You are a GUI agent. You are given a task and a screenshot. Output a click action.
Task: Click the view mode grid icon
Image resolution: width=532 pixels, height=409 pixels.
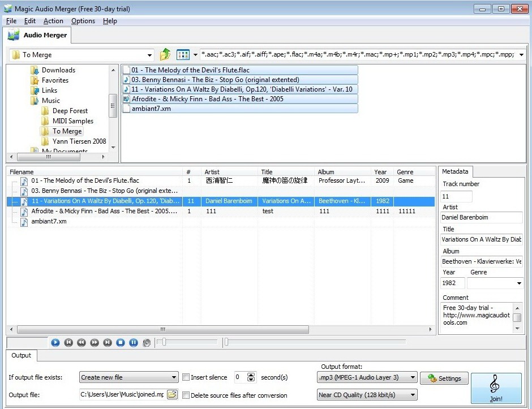pos(183,54)
